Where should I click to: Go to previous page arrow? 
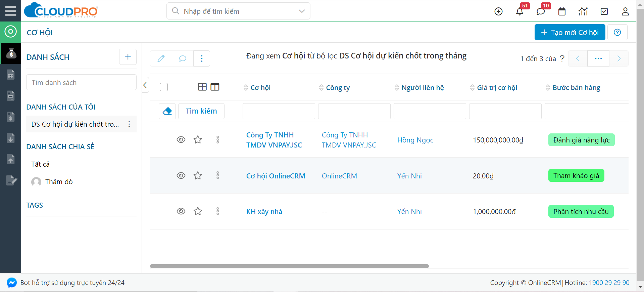point(578,58)
